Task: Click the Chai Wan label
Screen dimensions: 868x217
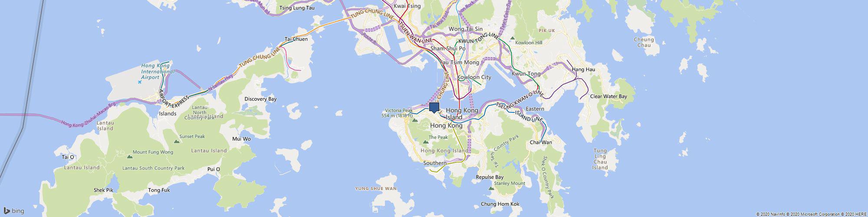Action: pyautogui.click(x=541, y=142)
